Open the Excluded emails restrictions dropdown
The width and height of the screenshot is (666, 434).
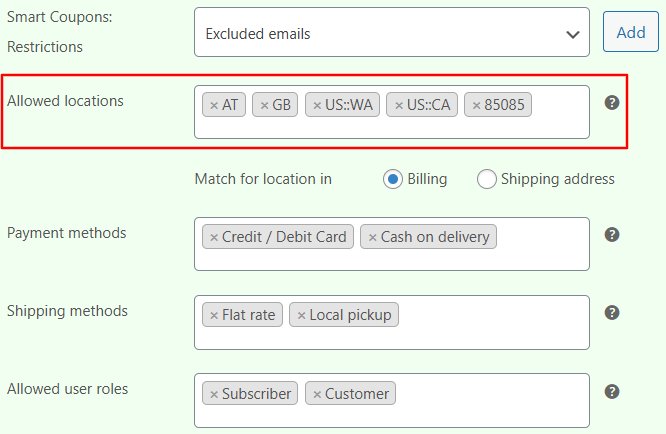(x=392, y=32)
